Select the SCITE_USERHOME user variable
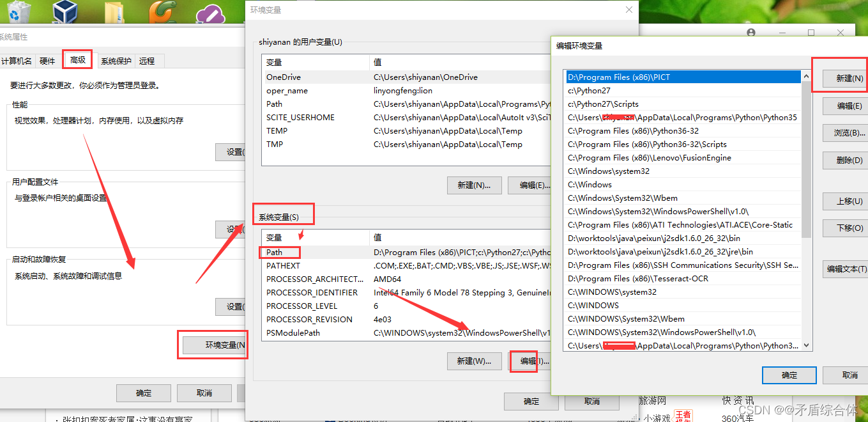Image resolution: width=868 pixels, height=422 pixels. (x=406, y=117)
